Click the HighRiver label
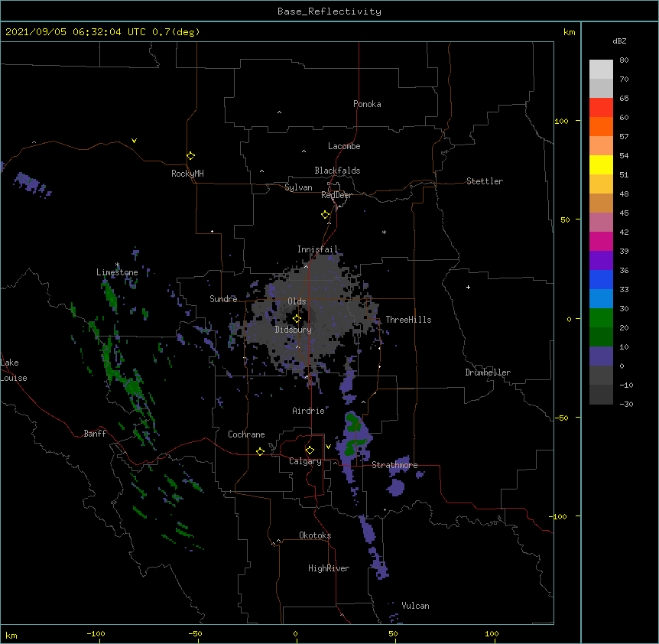Image resolution: width=659 pixels, height=644 pixels. click(x=329, y=568)
